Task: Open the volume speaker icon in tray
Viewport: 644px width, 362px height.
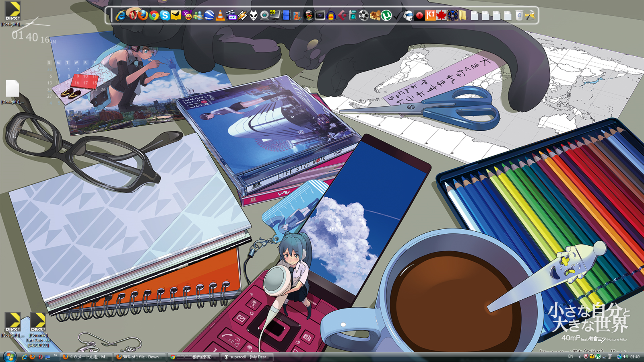Action: coord(625,356)
